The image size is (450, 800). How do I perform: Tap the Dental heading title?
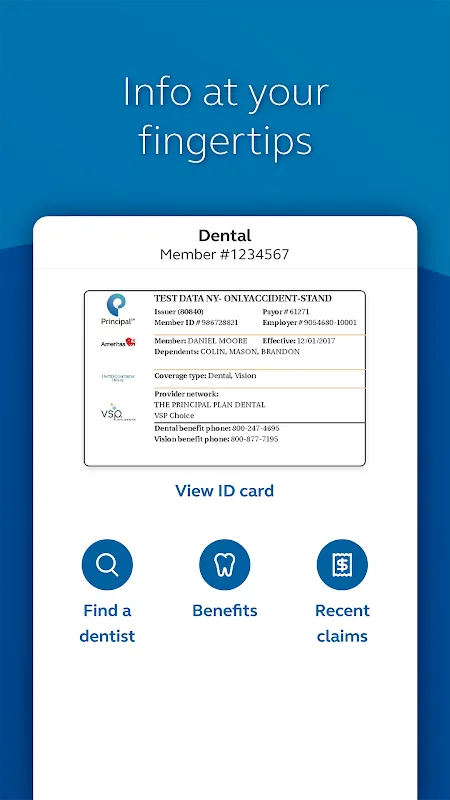[224, 236]
